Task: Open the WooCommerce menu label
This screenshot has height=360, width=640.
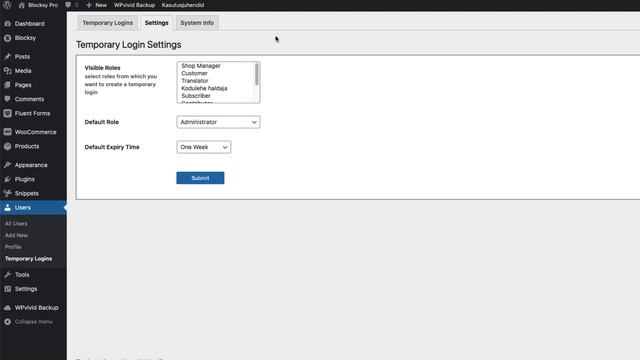Action: (x=36, y=132)
